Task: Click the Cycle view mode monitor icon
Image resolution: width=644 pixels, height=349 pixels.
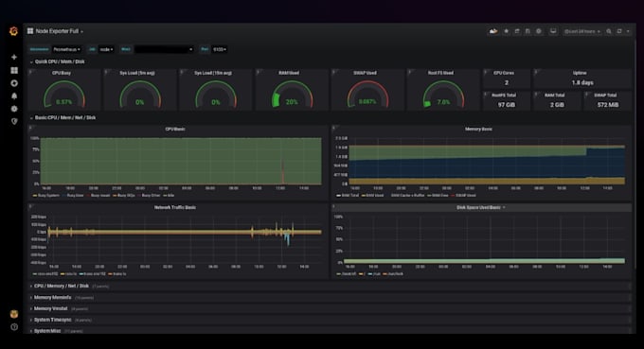Action: pyautogui.click(x=553, y=31)
